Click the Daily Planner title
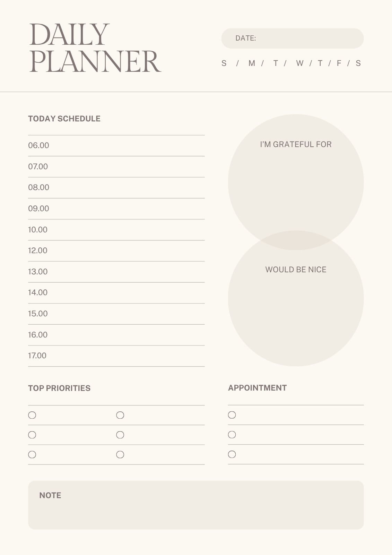Image resolution: width=392 pixels, height=555 pixels. (95, 48)
